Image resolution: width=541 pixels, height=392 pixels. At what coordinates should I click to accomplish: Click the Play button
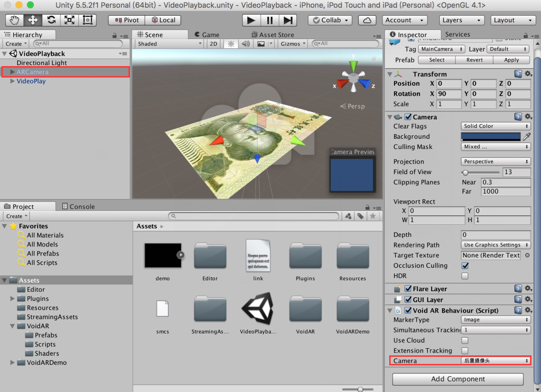tap(251, 20)
